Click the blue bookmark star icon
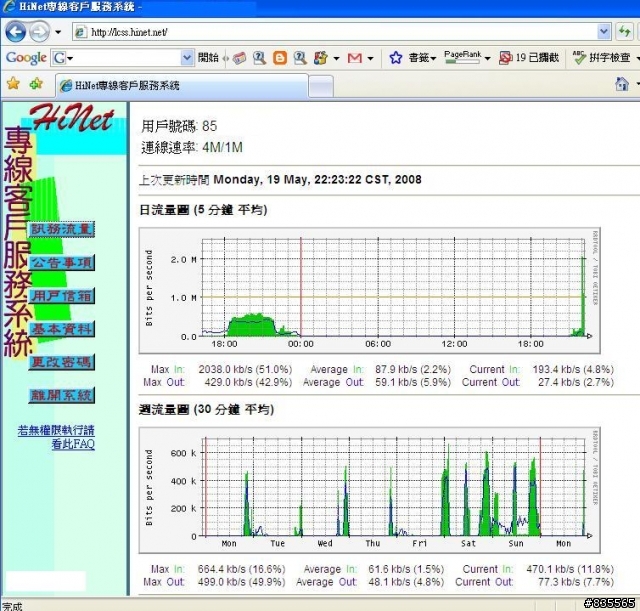Image resolution: width=640 pixels, height=611 pixels. point(396,58)
